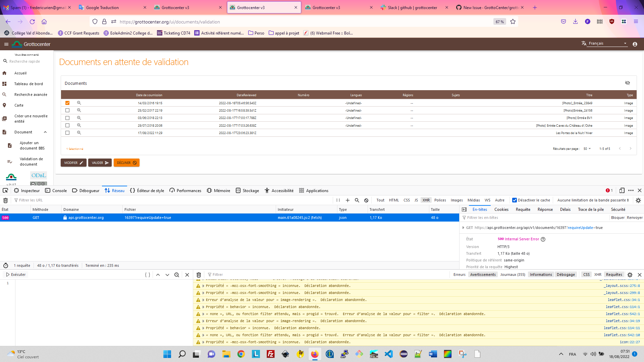Launch Visual Studio Code from the taskbar
644x362 pixels.
pyautogui.click(x=389, y=354)
